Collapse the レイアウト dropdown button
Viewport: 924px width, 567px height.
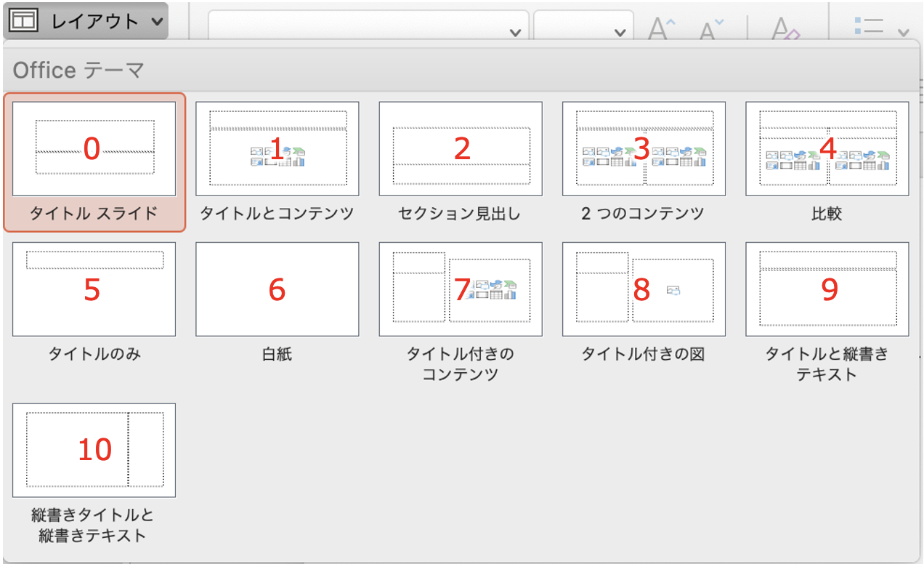pyautogui.click(x=94, y=21)
